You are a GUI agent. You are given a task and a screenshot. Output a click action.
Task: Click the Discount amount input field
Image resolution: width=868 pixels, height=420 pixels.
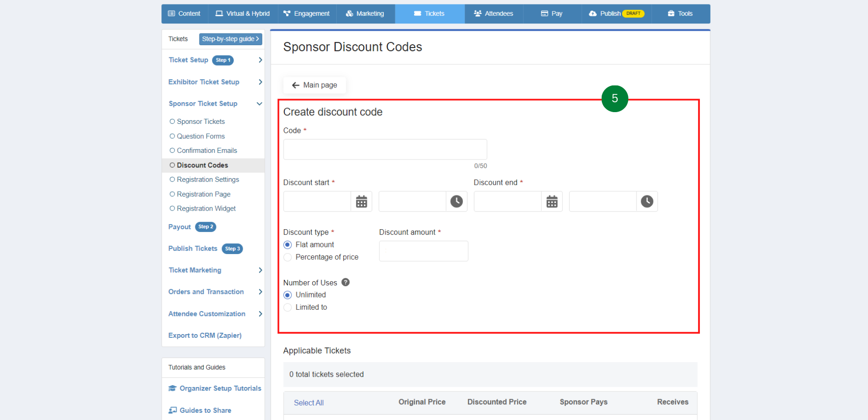[424, 251]
